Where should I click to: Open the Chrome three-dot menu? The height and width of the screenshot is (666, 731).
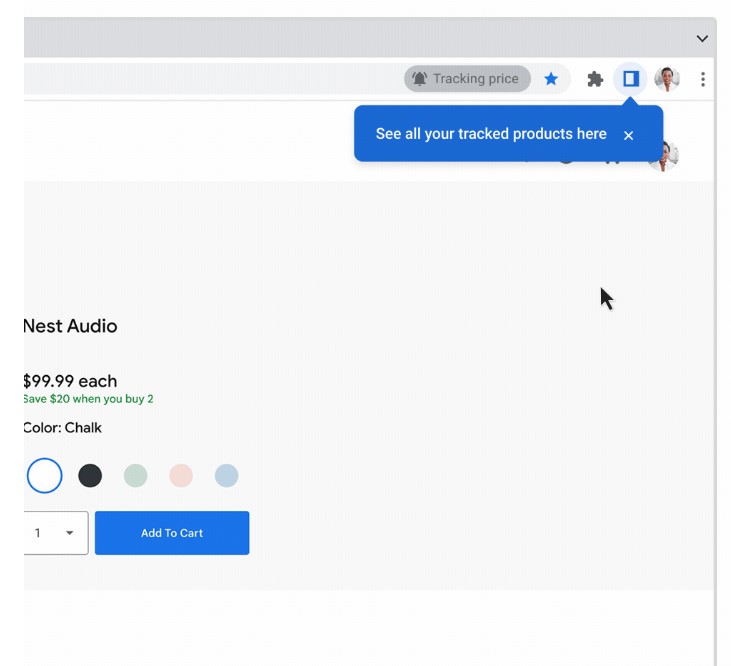[x=703, y=79]
